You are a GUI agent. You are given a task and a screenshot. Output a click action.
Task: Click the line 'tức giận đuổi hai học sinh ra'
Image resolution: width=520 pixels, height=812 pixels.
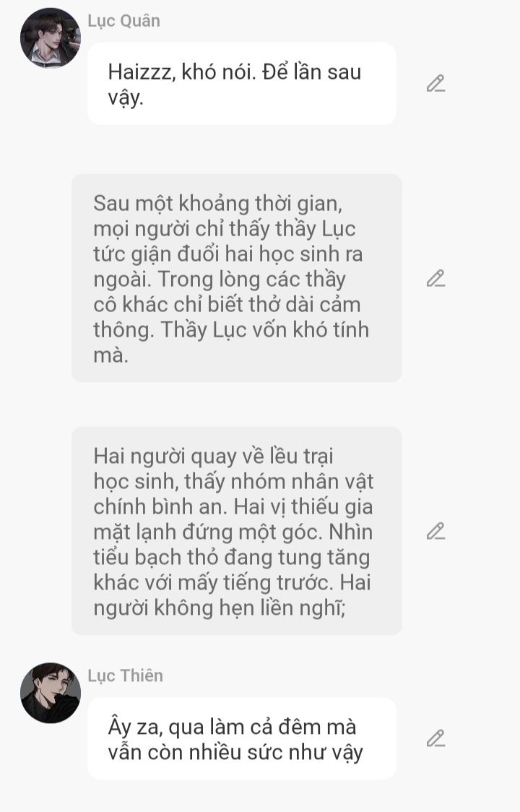click(228, 254)
